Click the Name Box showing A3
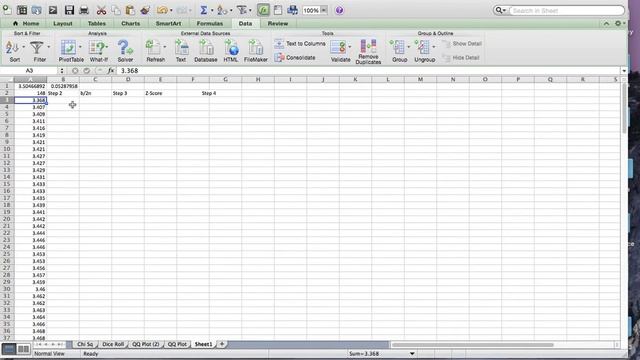 click(29, 71)
